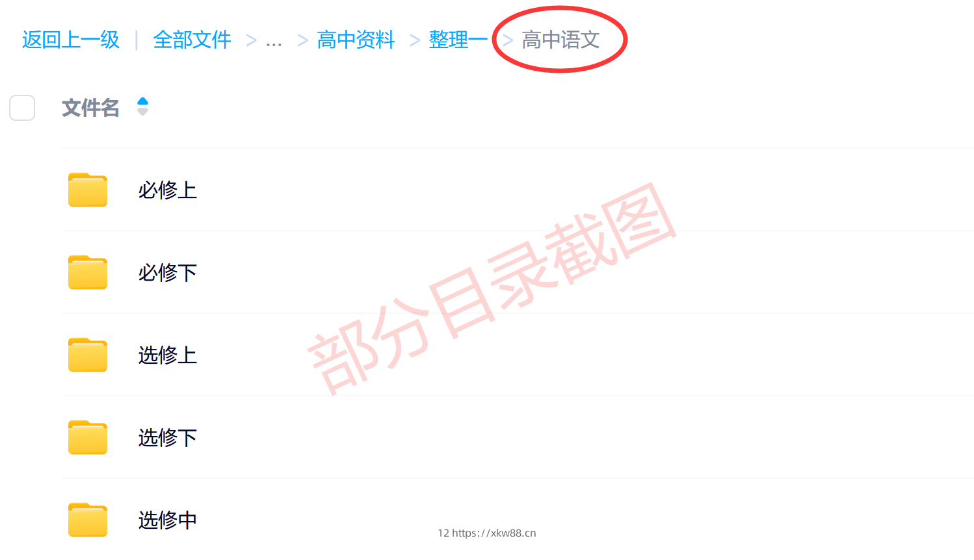Click the chevron after 全部文件 breadcrumb

[251, 40]
